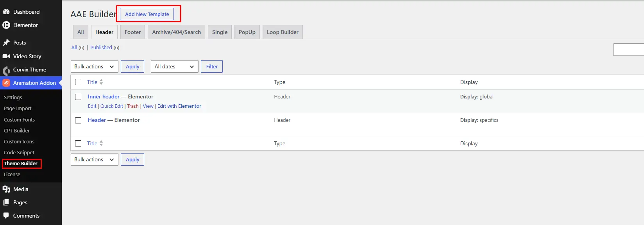Click the Add New Template button
The image size is (644, 225).
pyautogui.click(x=147, y=14)
